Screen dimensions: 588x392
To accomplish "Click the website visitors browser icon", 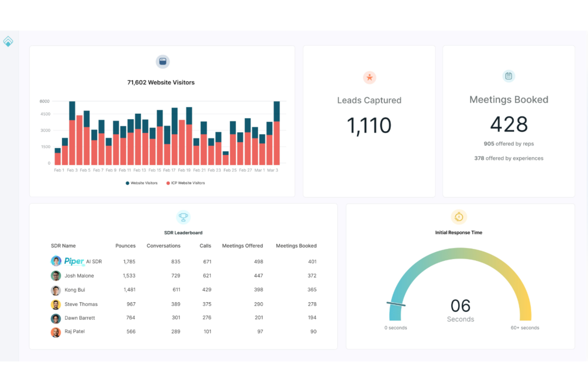I will pyautogui.click(x=162, y=62).
